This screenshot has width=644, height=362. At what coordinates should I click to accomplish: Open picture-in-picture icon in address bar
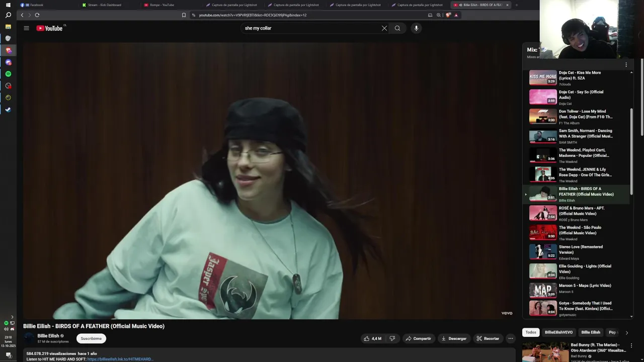pyautogui.click(x=430, y=15)
